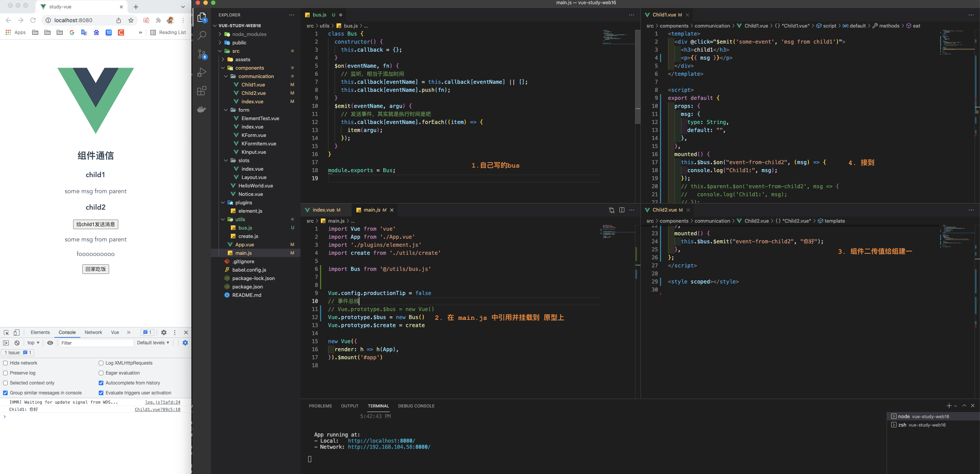Open the Docker view in activity bar

click(202, 109)
